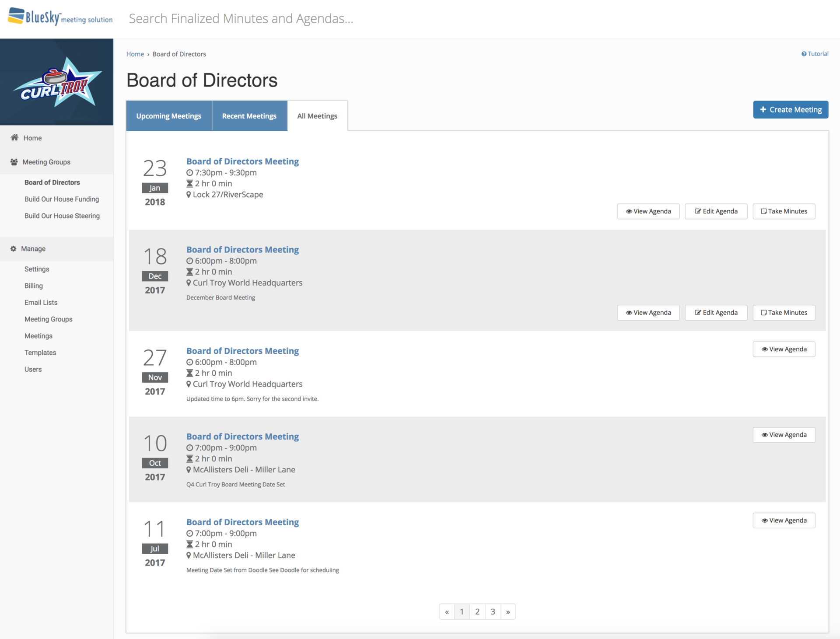Click Home in the breadcrumb trail
The width and height of the screenshot is (840, 639).
pyautogui.click(x=135, y=54)
